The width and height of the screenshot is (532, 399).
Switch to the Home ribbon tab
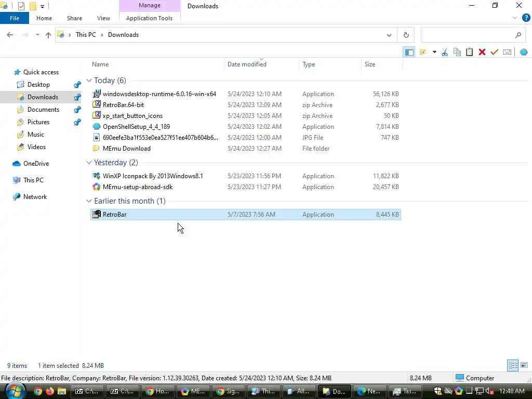(44, 18)
